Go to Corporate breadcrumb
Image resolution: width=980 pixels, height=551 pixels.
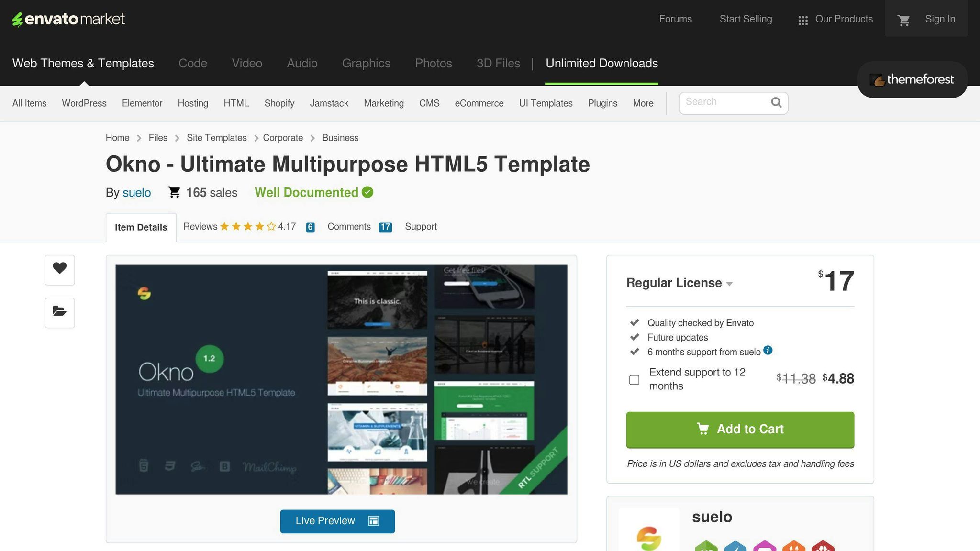click(283, 138)
